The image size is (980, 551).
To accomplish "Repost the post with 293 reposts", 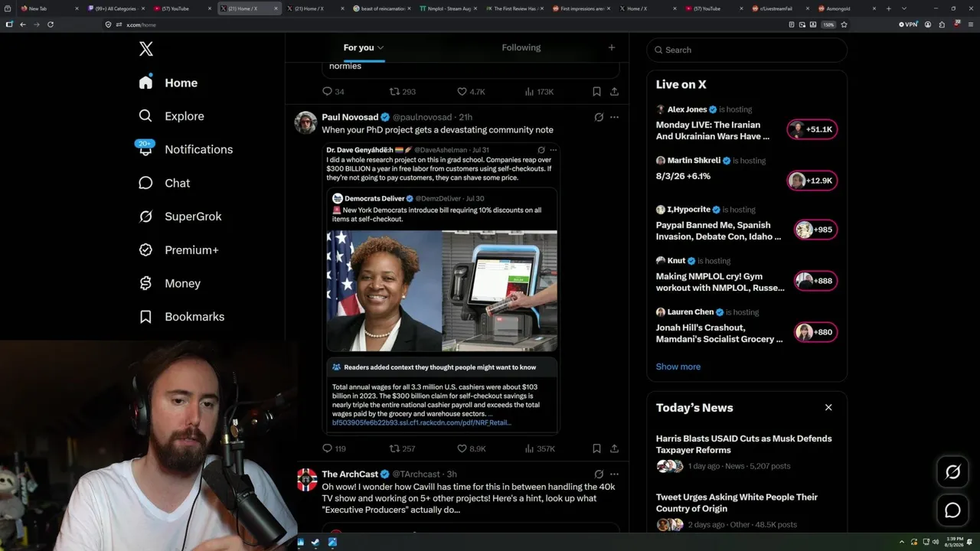I will (402, 91).
